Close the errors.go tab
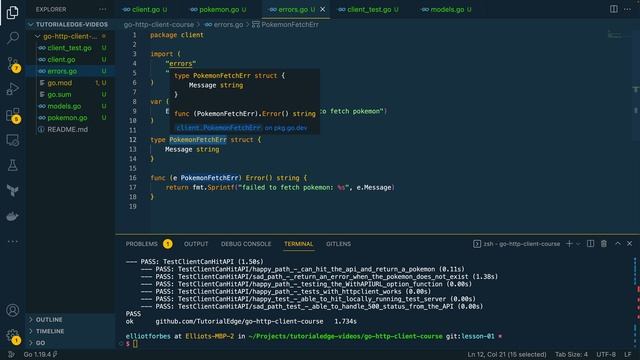 (322, 9)
